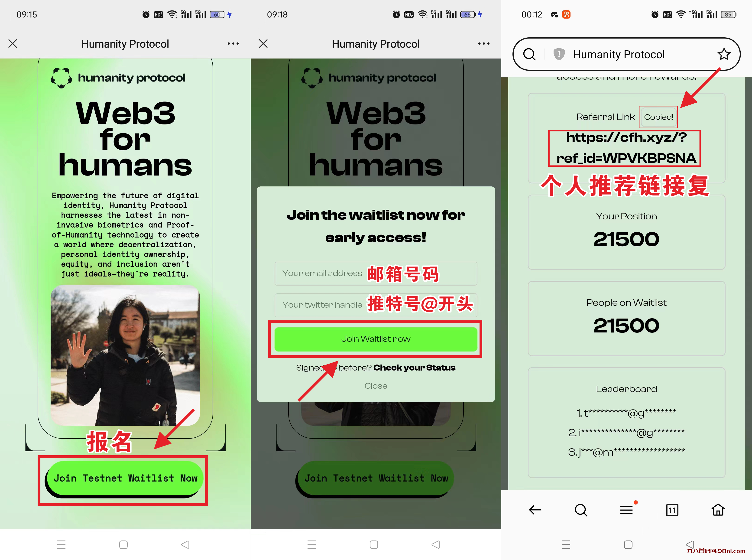Click the email address input field

click(376, 272)
